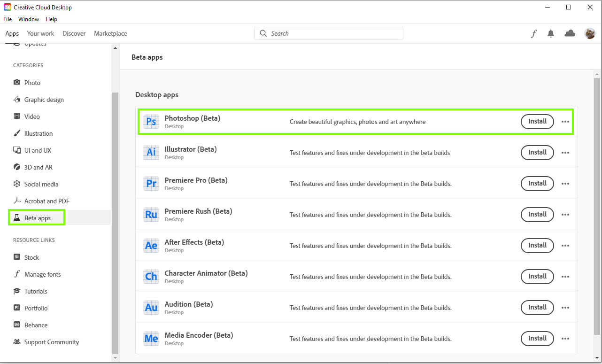Install Audition (Beta)
This screenshot has width=602, height=364.
[537, 308]
